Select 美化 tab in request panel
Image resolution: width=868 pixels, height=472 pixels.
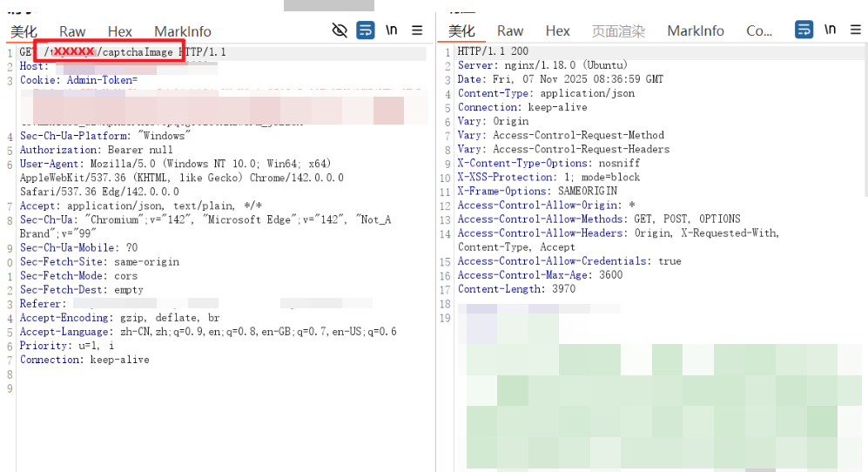24,31
